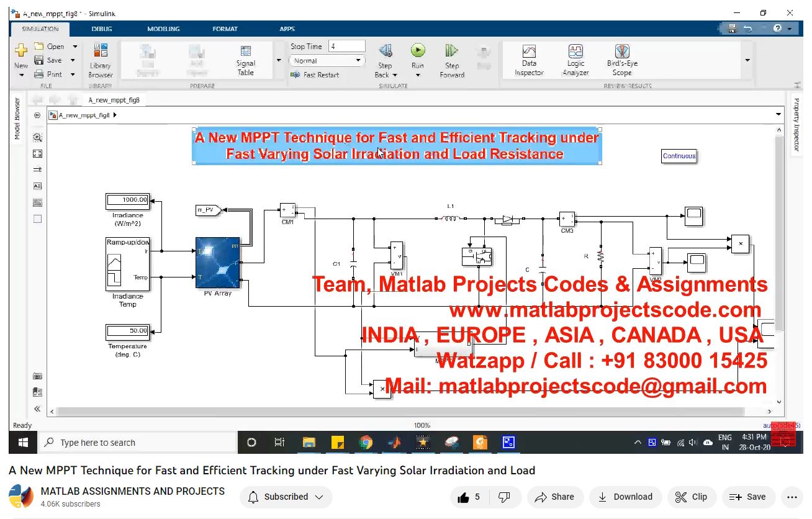Click the Download button
The height and width of the screenshot is (519, 812).
(x=625, y=497)
